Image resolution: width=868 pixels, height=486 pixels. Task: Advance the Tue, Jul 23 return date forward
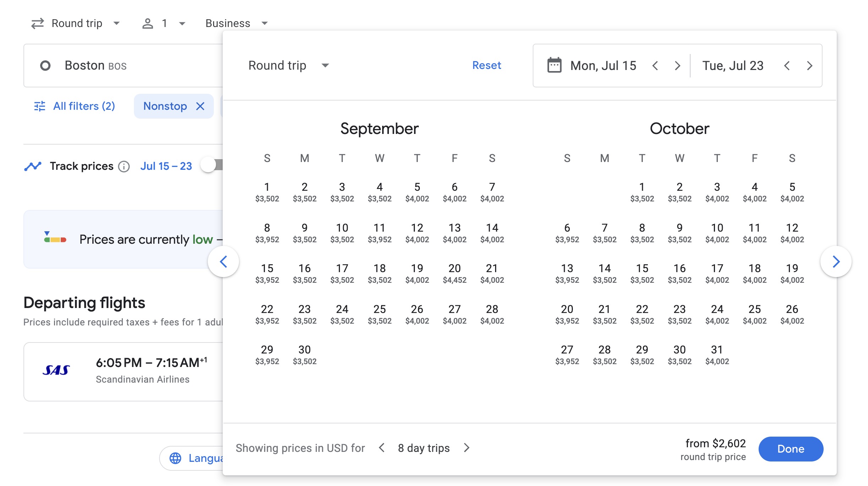[810, 65]
